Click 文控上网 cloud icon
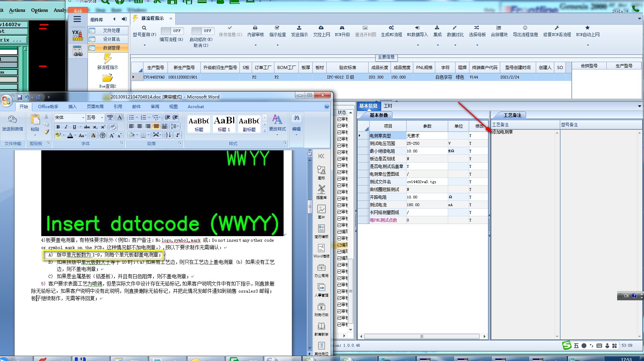644x361 pixels. pyautogui.click(x=321, y=28)
